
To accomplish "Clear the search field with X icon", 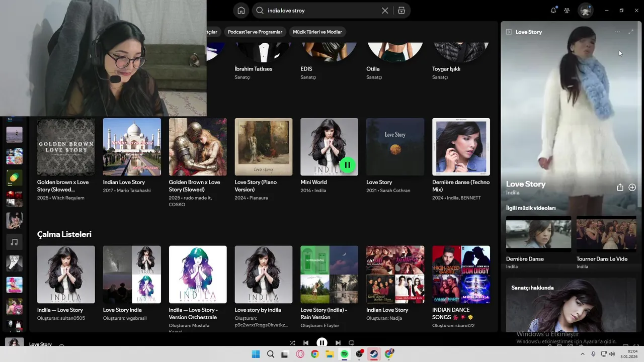I will pos(385,11).
